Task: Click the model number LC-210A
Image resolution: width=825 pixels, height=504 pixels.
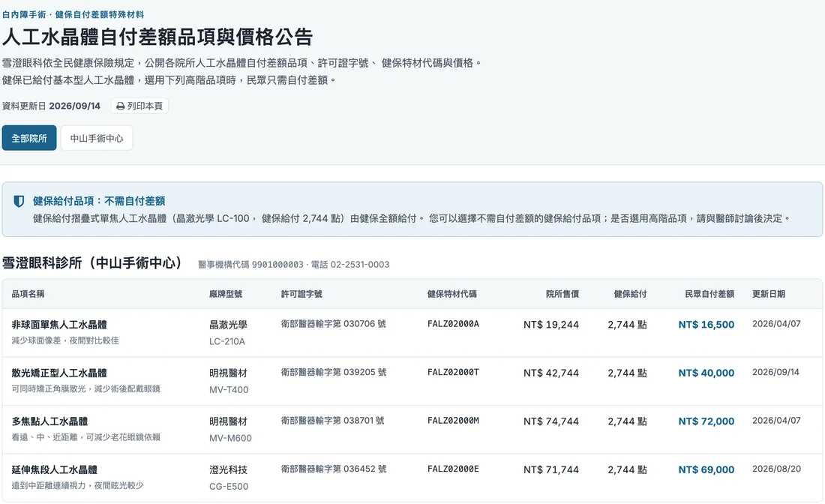Action: coord(227,341)
